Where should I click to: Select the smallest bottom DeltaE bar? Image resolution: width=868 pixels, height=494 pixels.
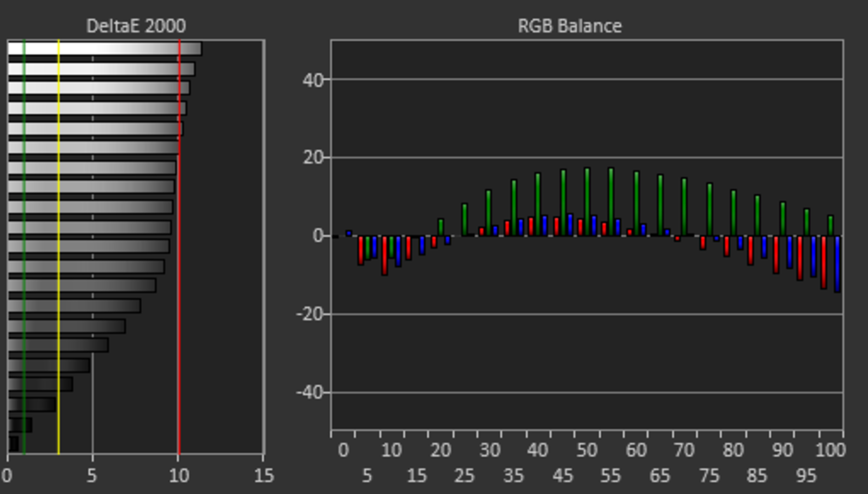coord(14,443)
